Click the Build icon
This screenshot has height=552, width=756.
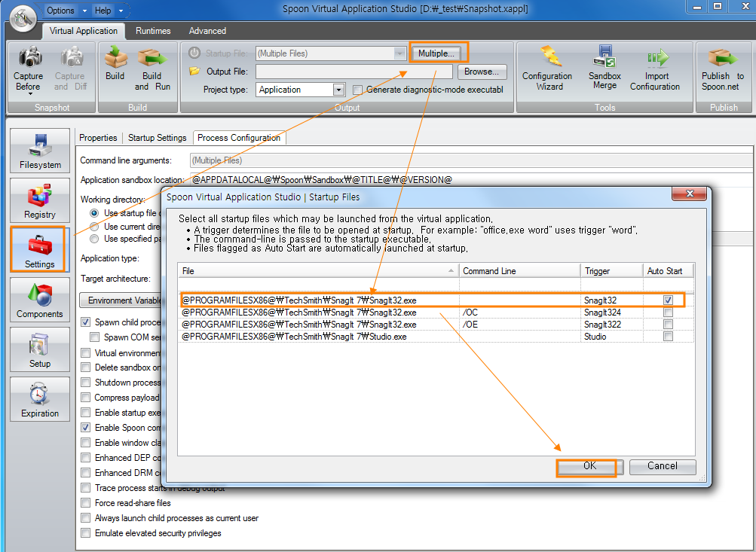tap(115, 57)
